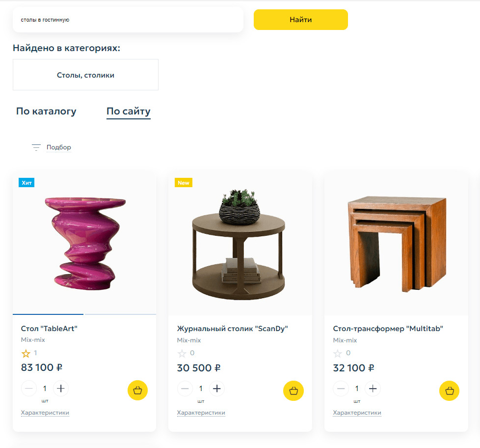Screen dimensions: 480x448
Task: Click the star rating icon for ScanDy
Action: [182, 353]
